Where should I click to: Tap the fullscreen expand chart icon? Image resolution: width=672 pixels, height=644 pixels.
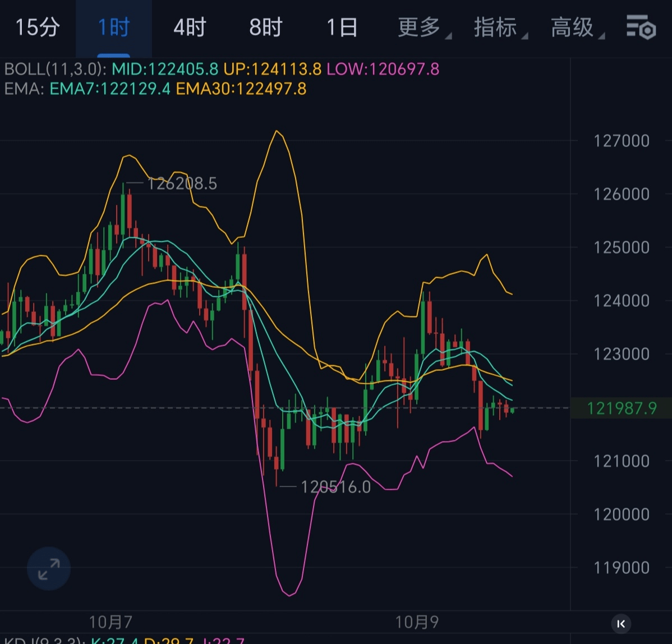(x=49, y=569)
